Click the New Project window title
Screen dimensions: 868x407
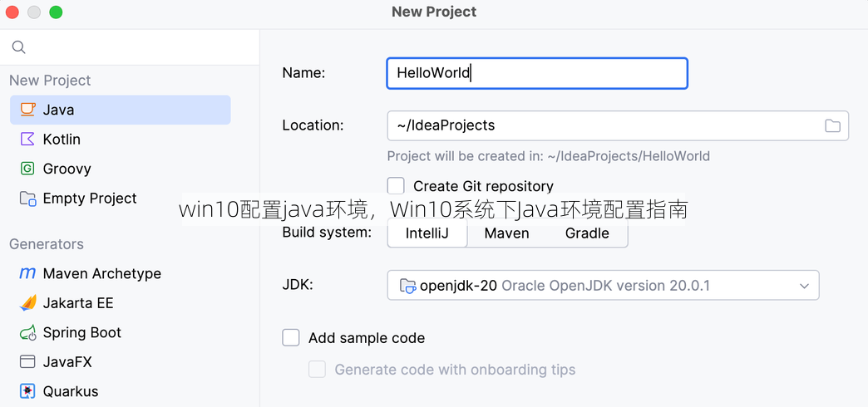(434, 12)
